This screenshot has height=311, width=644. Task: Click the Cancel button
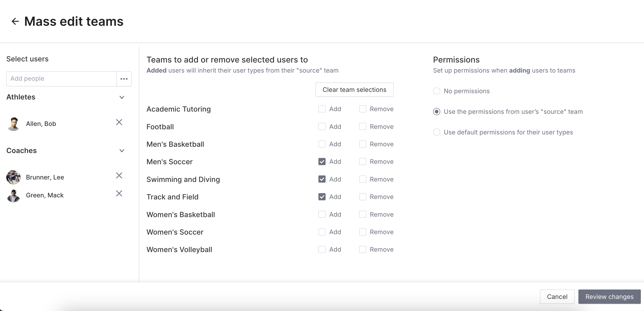coord(557,297)
